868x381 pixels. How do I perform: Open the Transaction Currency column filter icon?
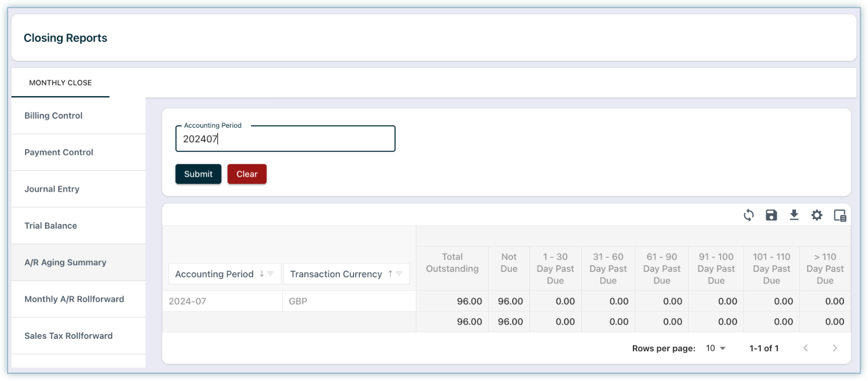399,274
